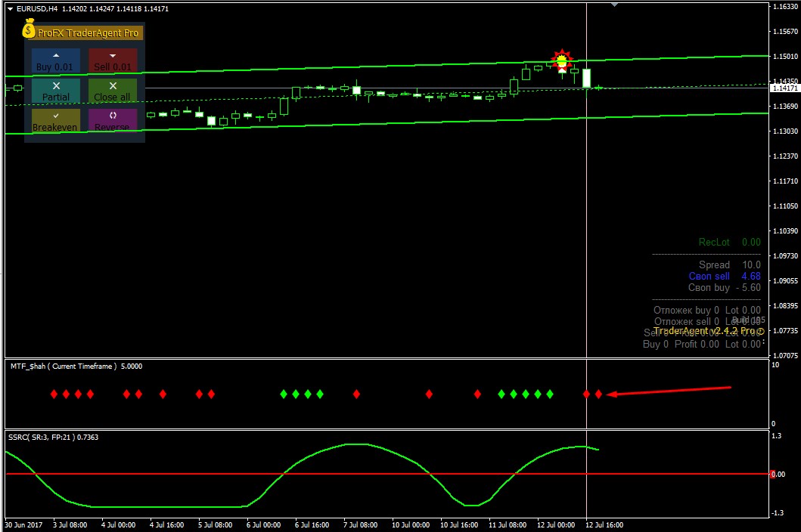Screen dimensions: 801x532
Task: Click the money bag icon in the panel header
Action: pyautogui.click(x=29, y=29)
